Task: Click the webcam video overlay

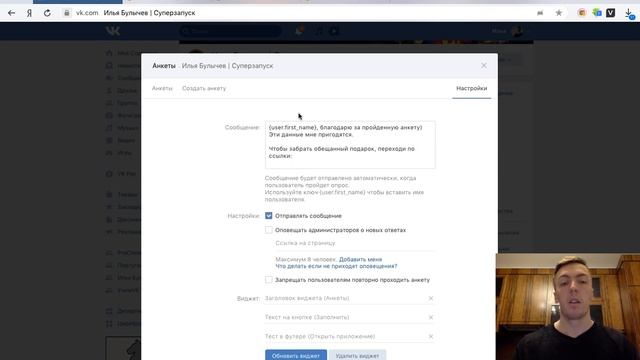Action: coord(568,307)
